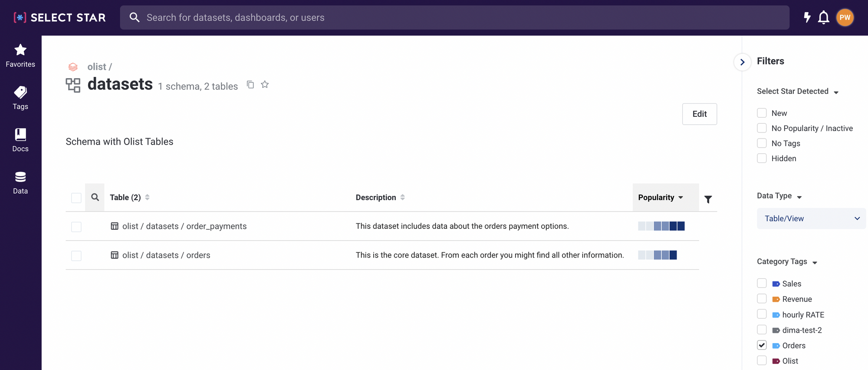Favorite datasets with the star icon
The height and width of the screenshot is (370, 868).
click(x=265, y=84)
